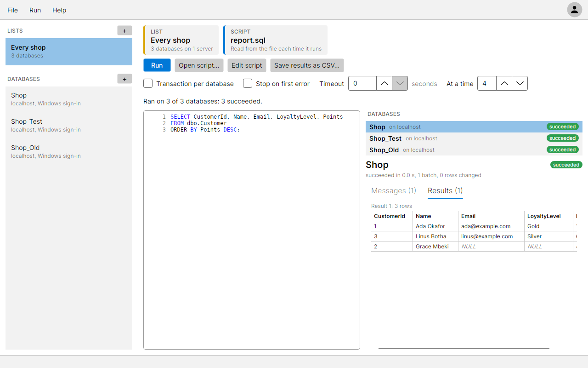Click the linus@example.com cell

(x=491, y=236)
